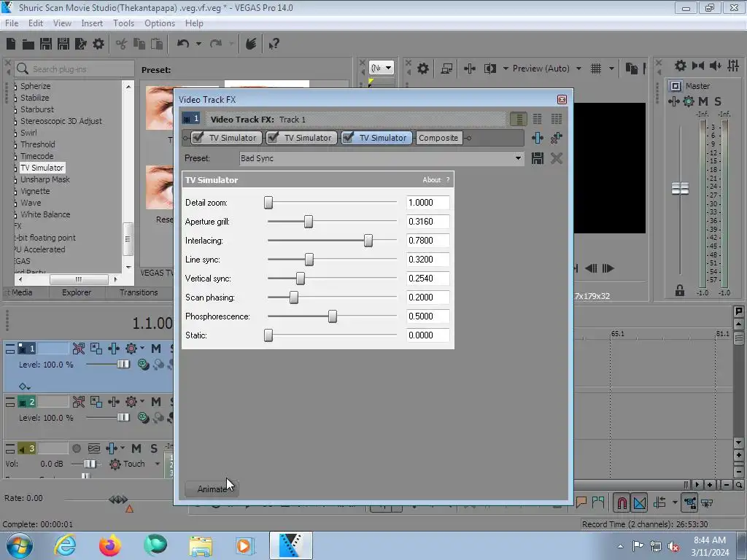The height and width of the screenshot is (560, 747).
Task: Open the Tools menu
Action: [x=123, y=23]
